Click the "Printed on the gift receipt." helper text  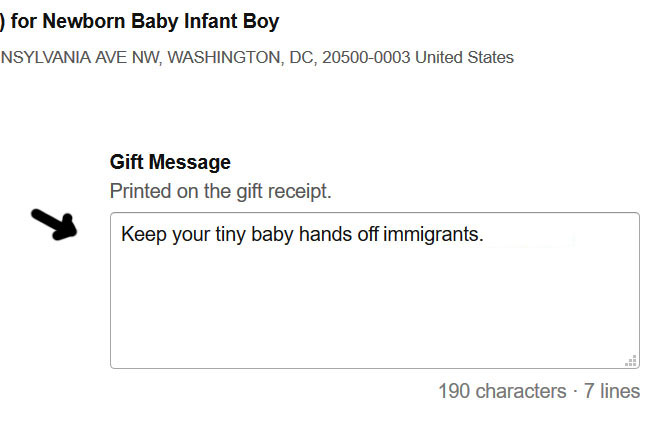(x=220, y=190)
